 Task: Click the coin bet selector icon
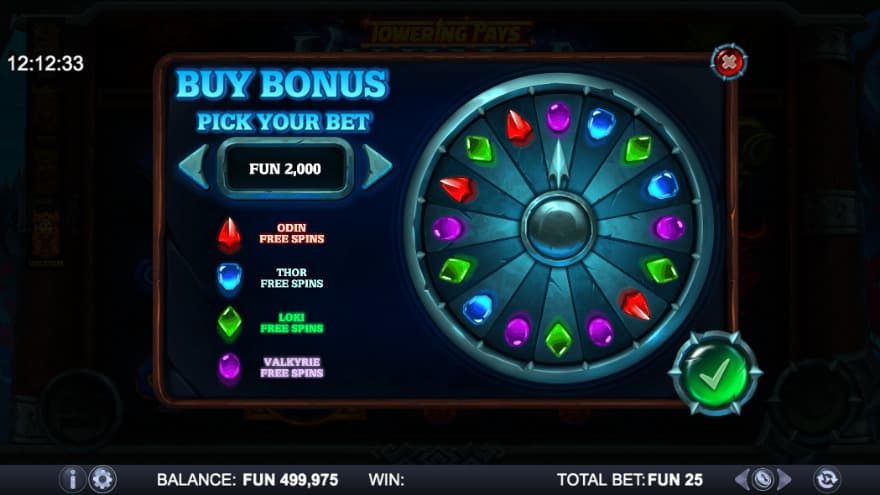(x=763, y=479)
